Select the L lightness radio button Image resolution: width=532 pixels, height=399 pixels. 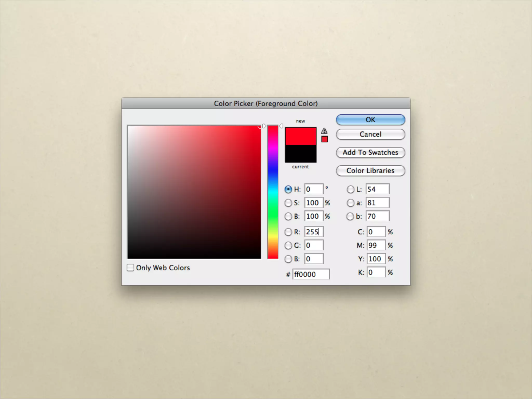[350, 189]
